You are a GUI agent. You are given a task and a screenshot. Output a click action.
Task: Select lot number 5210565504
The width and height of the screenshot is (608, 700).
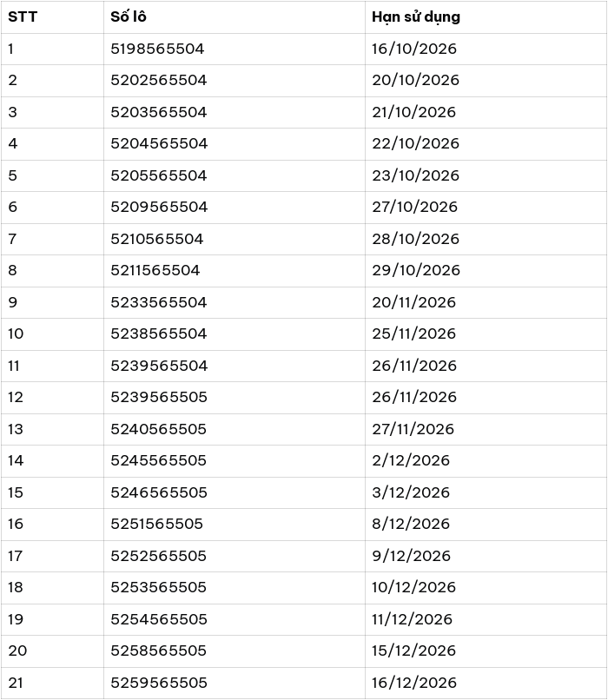coord(157,239)
